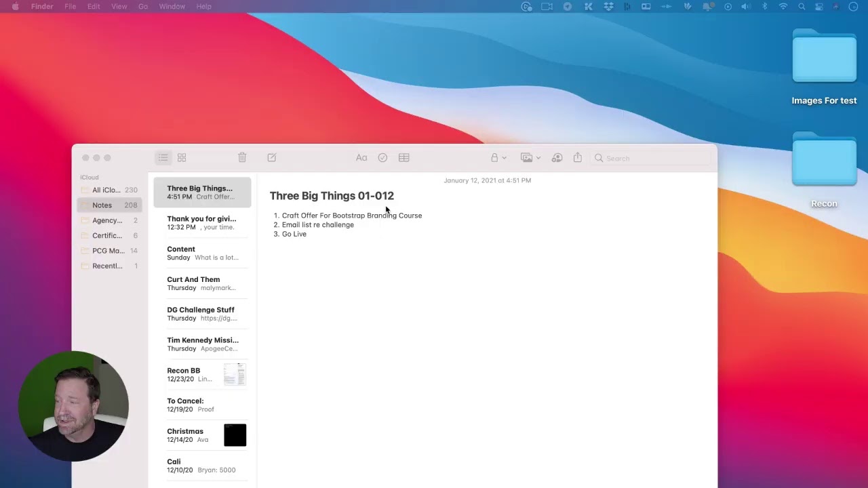Open the Window menu in menu bar

pyautogui.click(x=172, y=6)
